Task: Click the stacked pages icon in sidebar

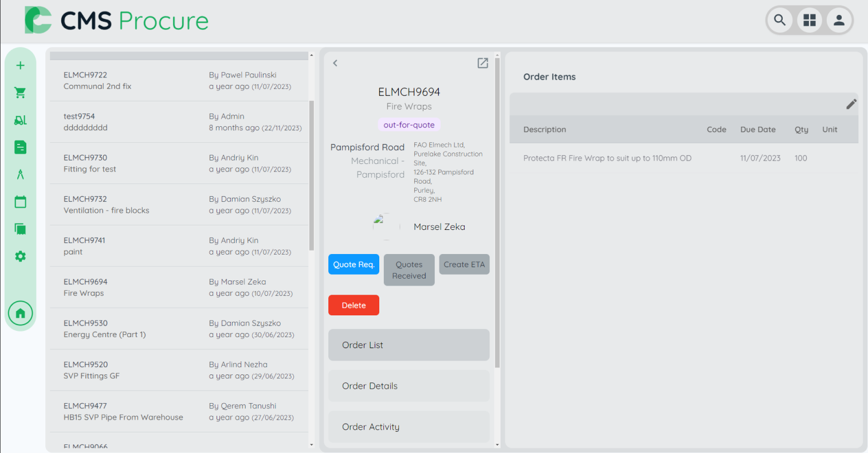Action: click(21, 229)
